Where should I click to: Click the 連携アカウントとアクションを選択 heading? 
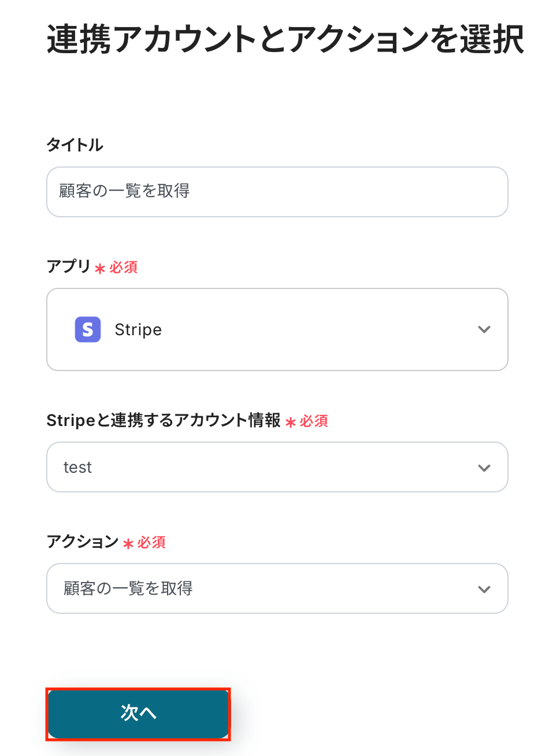285,39
